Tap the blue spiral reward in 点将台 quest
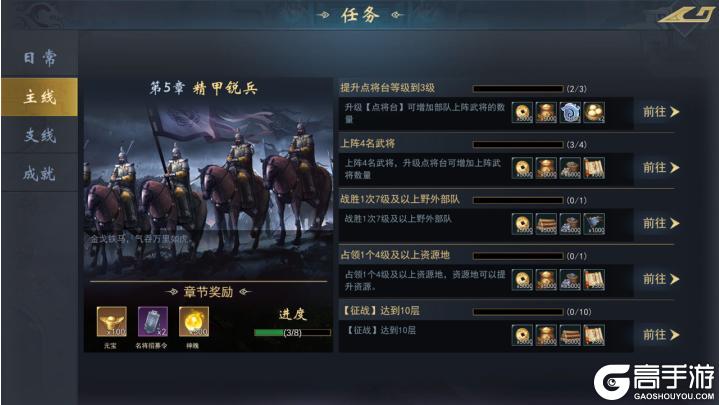The height and width of the screenshot is (405, 719). point(570,112)
